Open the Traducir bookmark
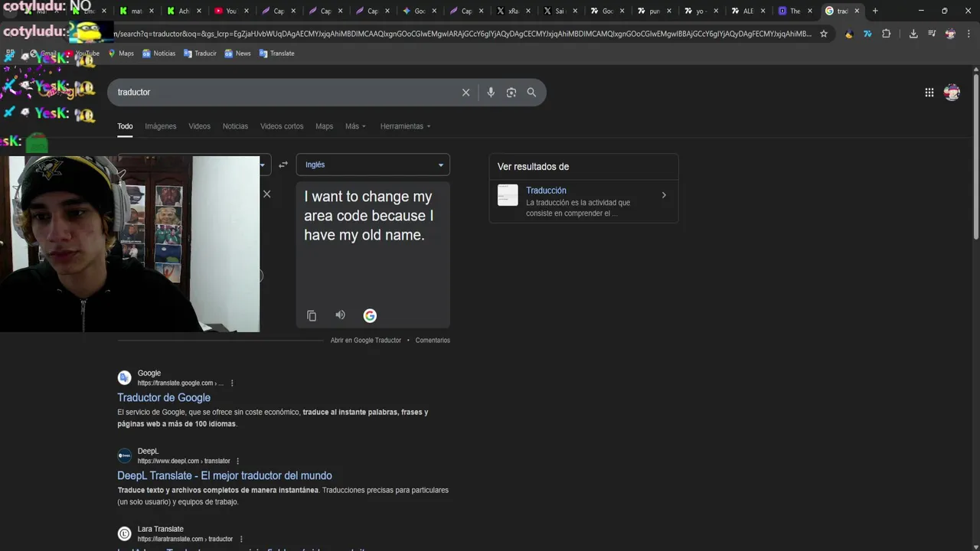Viewport: 980px width, 551px height. click(x=200, y=54)
